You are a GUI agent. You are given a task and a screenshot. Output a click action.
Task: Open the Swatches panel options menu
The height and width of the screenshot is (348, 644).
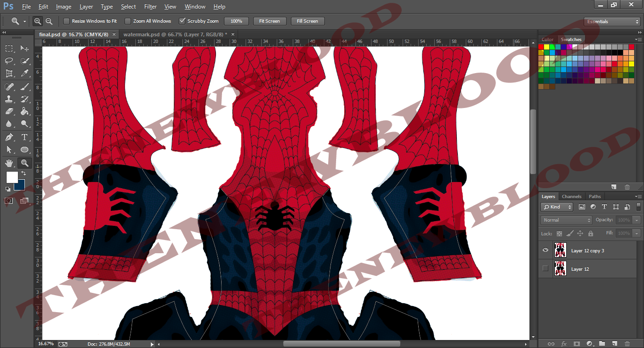(x=638, y=40)
